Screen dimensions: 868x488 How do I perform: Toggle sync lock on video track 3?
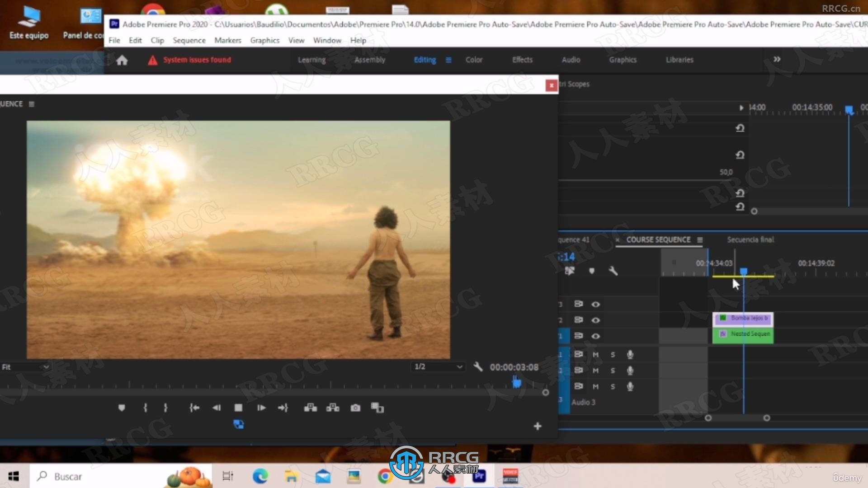(x=578, y=304)
